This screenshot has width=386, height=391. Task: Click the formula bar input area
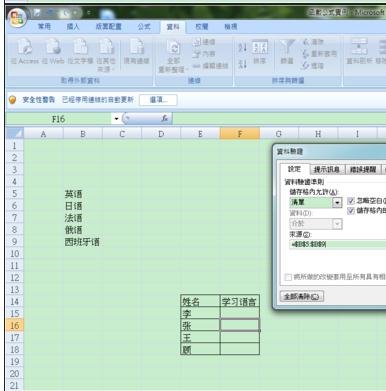[x=279, y=119]
